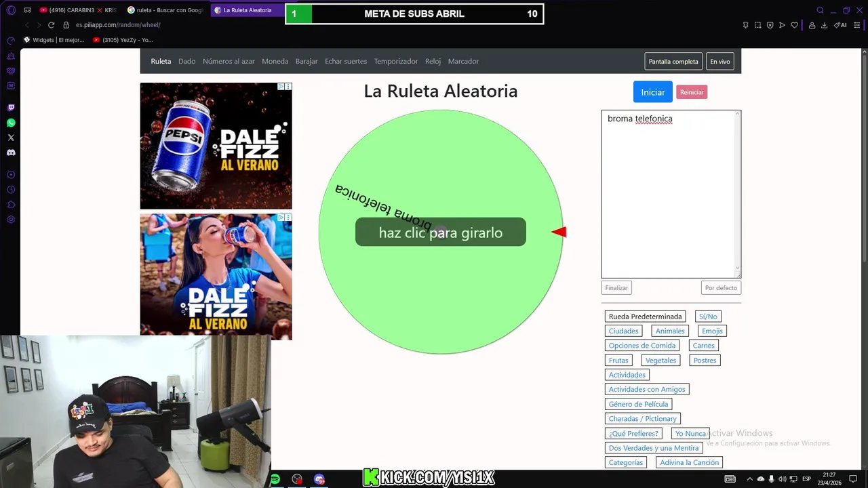868x488 pixels.
Task: Switch to ruleta Google search tab
Action: click(x=165, y=10)
